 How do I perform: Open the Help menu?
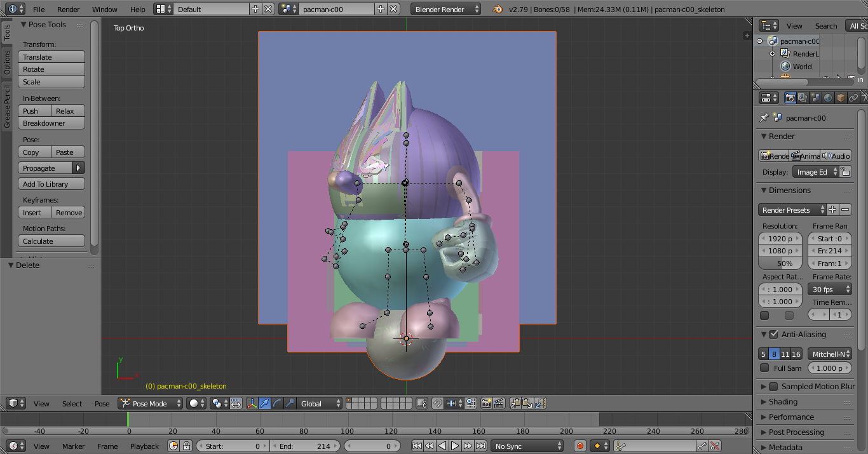(x=138, y=9)
